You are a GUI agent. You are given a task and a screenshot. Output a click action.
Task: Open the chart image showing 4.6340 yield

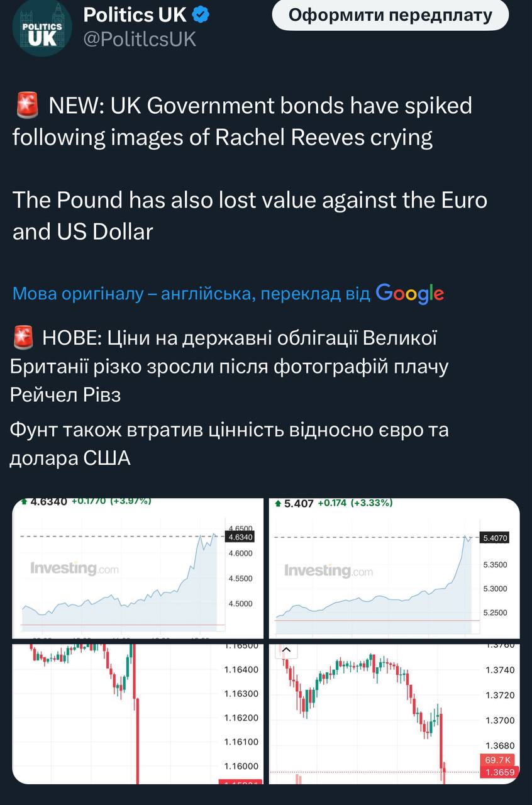(138, 568)
